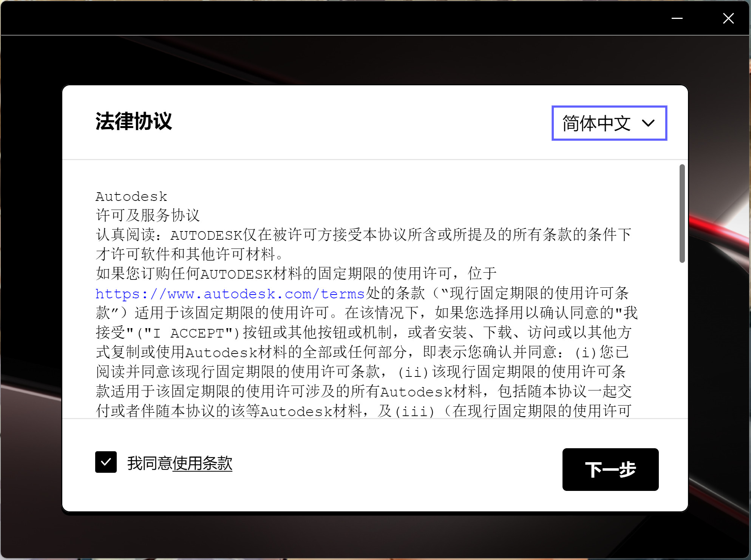Open the underlined 使用条款 link

pyautogui.click(x=202, y=463)
